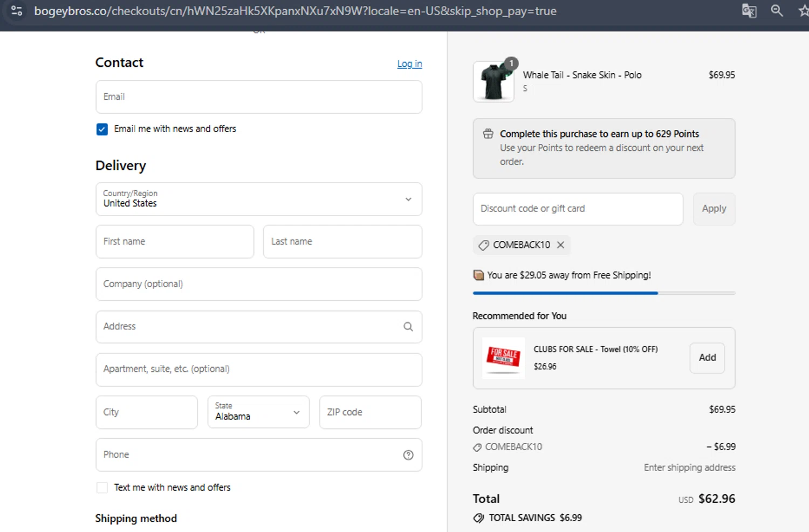Click the Clubs For Sale towel thumbnail
The width and height of the screenshot is (809, 532).
click(503, 358)
